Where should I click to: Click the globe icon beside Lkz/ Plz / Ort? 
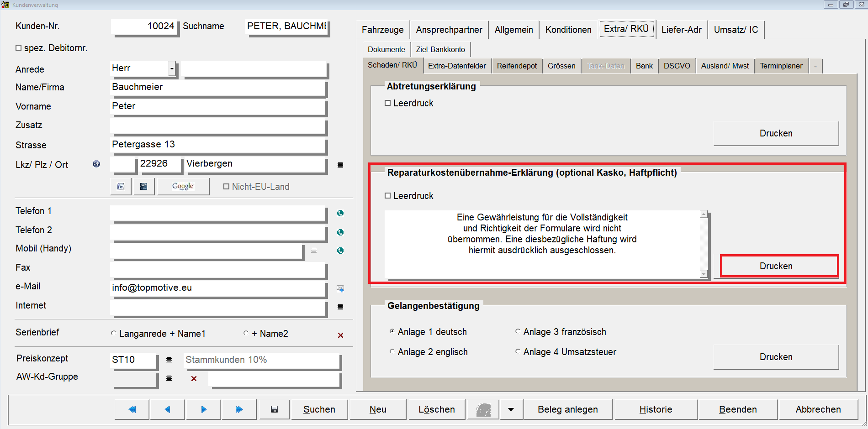(x=96, y=164)
